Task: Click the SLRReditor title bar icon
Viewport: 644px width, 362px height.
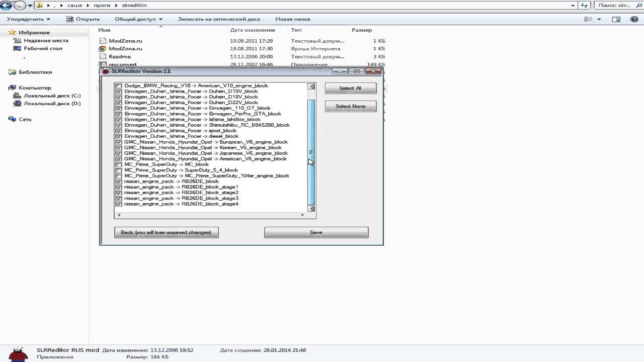Action: point(106,71)
